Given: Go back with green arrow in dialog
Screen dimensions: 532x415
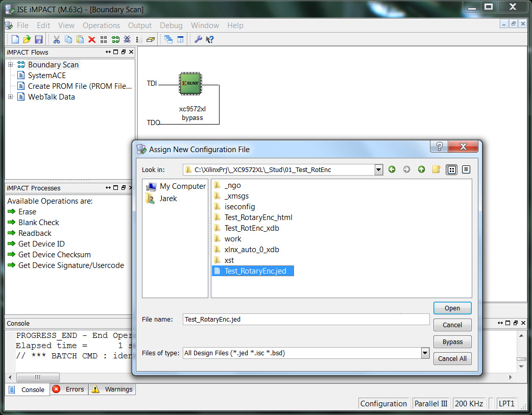Looking at the screenshot, I should pyautogui.click(x=392, y=169).
